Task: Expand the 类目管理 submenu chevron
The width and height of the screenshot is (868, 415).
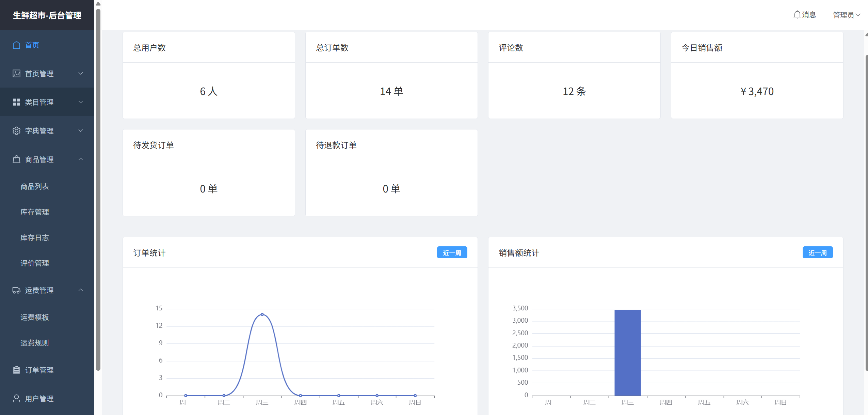Action: tap(81, 102)
